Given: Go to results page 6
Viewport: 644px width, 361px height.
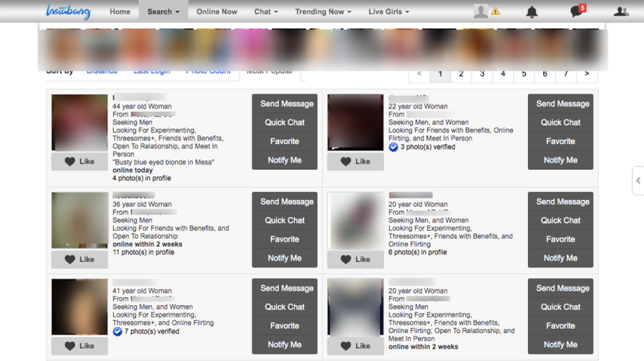Looking at the screenshot, I should [545, 74].
